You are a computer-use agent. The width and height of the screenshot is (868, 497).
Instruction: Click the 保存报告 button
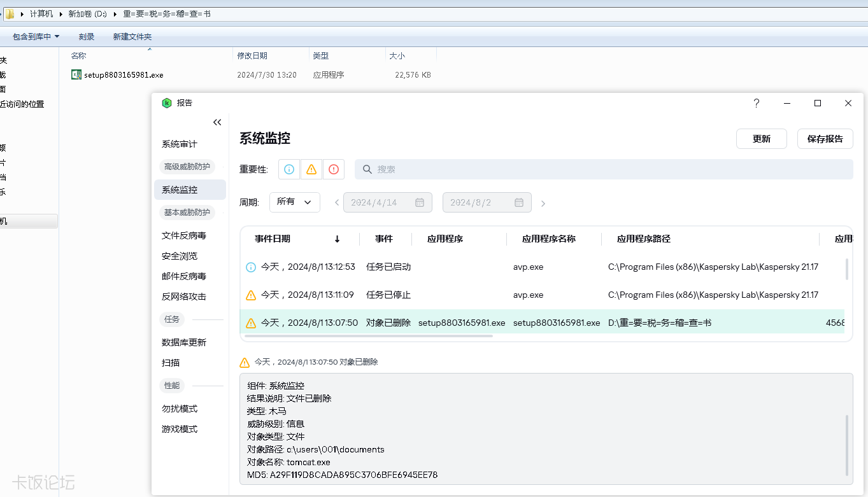pos(825,139)
